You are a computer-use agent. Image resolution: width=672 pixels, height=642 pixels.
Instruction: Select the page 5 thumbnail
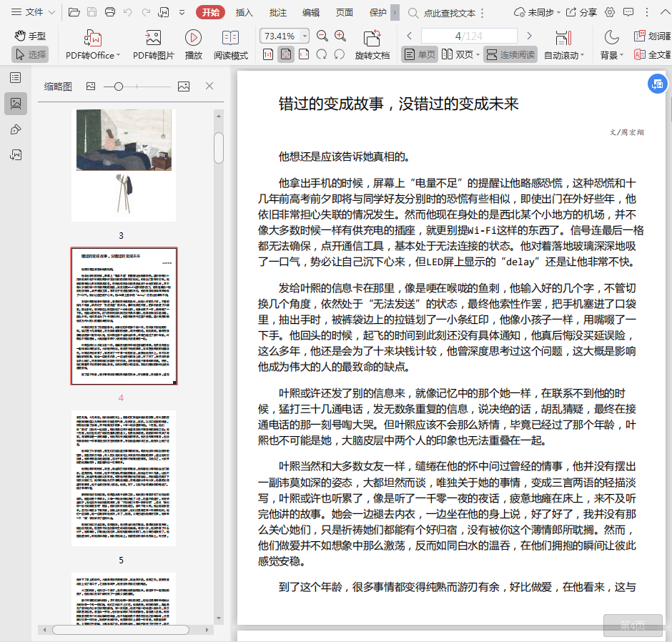124,478
